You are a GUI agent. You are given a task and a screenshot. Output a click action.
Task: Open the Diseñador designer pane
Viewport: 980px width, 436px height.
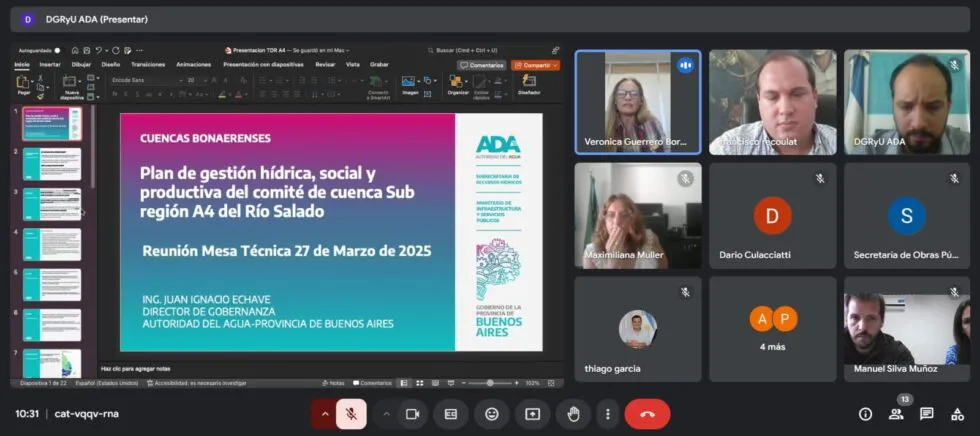click(529, 86)
